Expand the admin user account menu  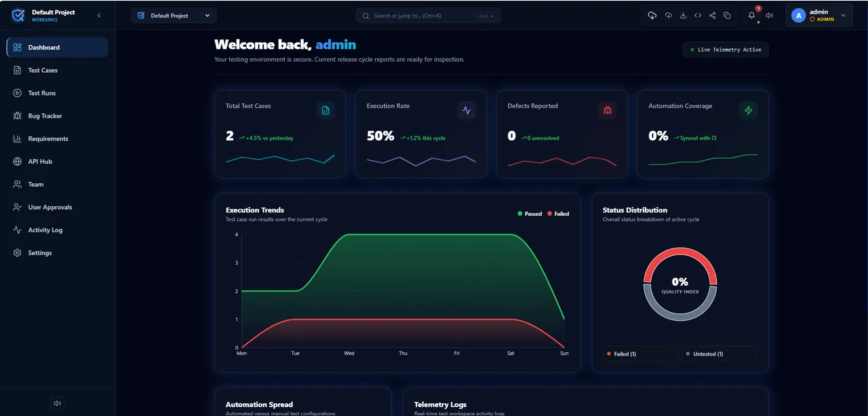(x=818, y=16)
